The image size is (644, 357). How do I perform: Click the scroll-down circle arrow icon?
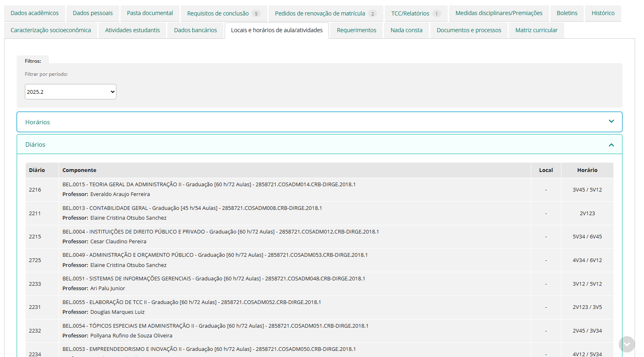pos(626,344)
